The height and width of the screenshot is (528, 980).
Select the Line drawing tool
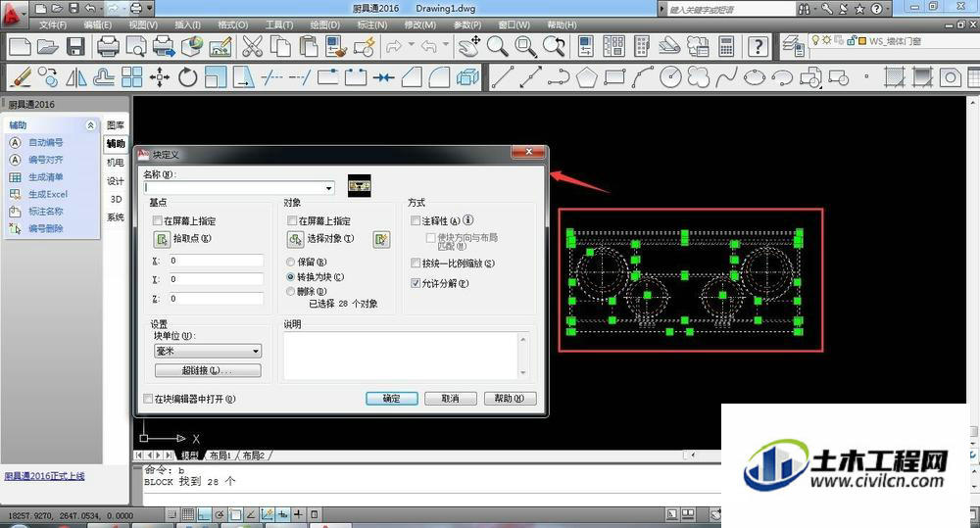tap(503, 77)
